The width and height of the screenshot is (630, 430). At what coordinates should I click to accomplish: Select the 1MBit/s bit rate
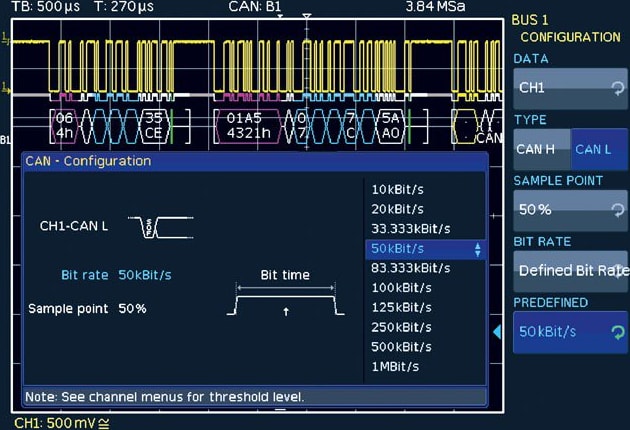(x=395, y=367)
